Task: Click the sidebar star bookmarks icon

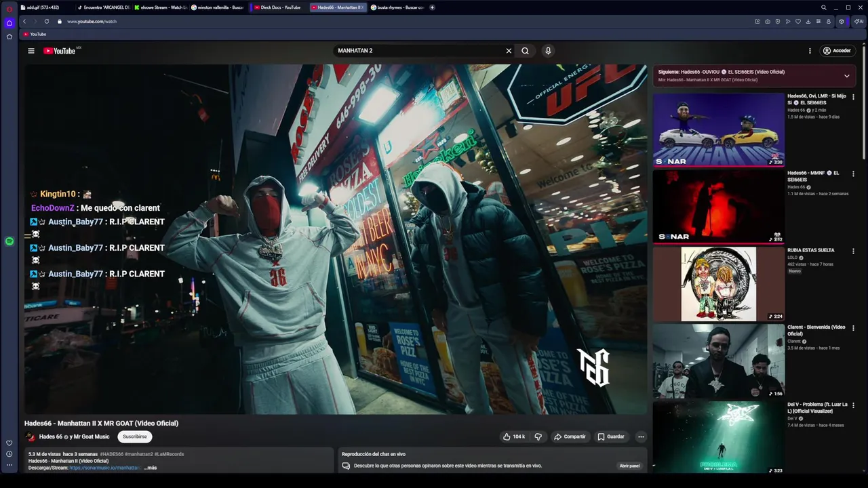Action: coord(9,37)
